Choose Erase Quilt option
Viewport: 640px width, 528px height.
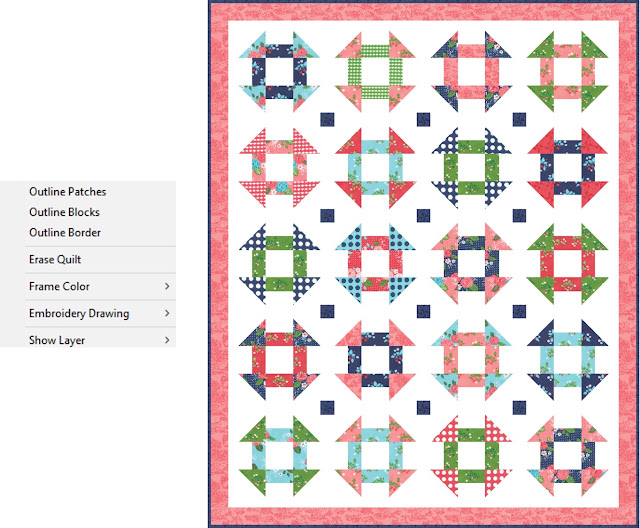tap(55, 259)
